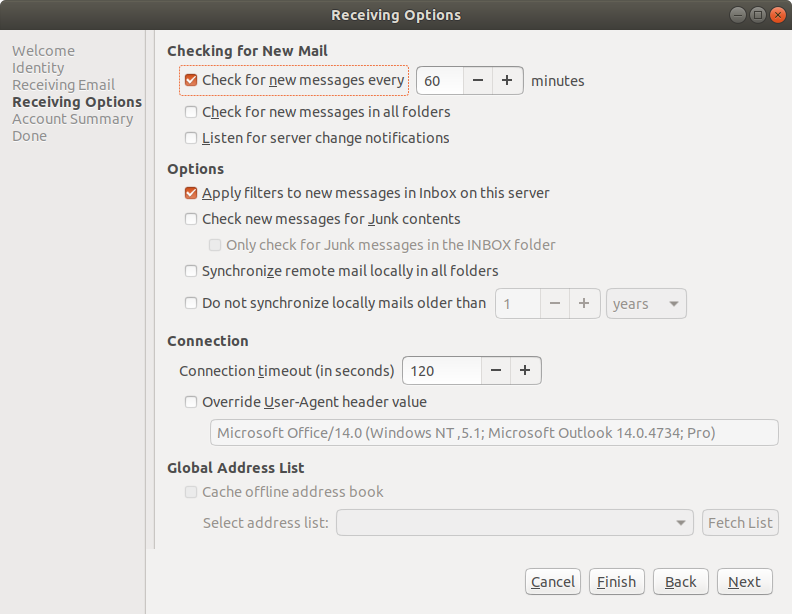
Task: Check 'Override User-Agent header value' option
Action: [x=191, y=402]
